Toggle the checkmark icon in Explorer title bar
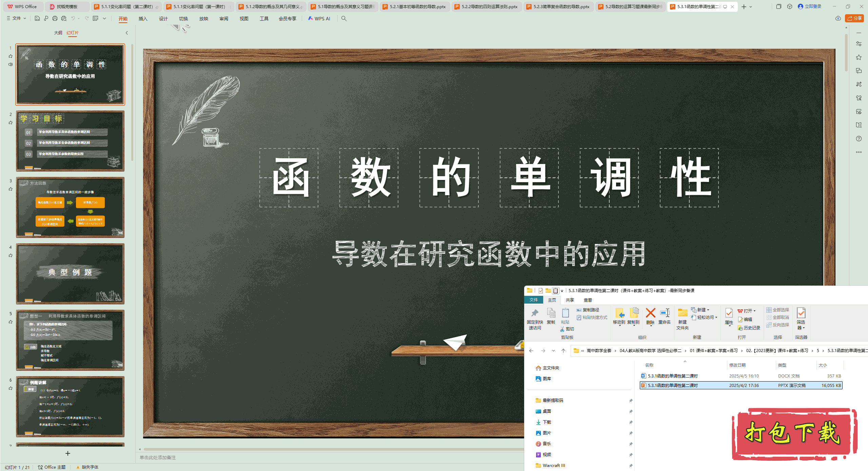 pos(541,291)
